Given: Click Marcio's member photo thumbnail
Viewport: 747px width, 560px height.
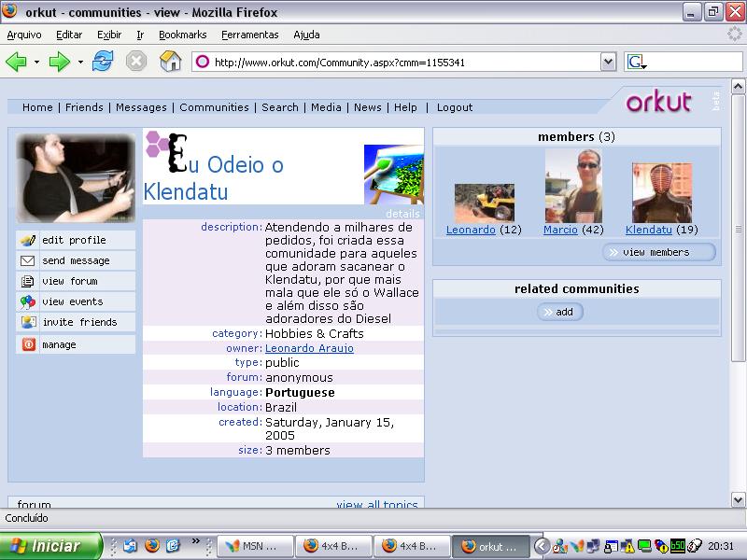Looking at the screenshot, I should tap(573, 186).
